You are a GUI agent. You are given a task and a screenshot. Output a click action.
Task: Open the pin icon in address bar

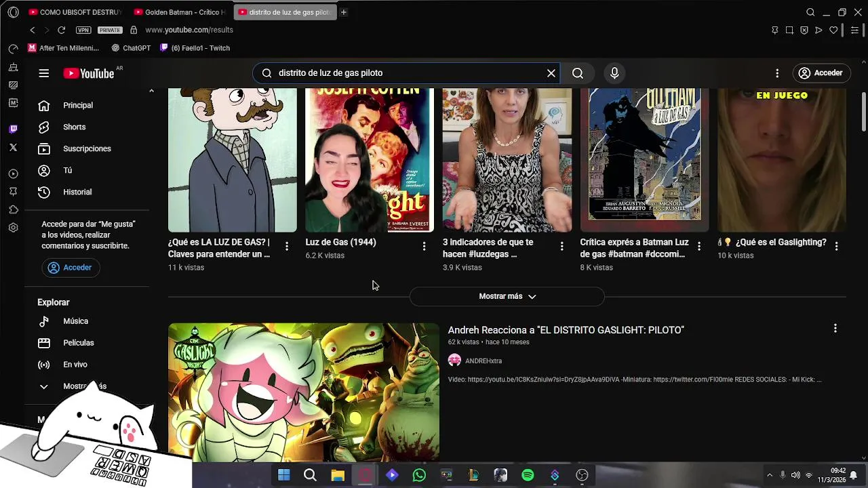point(775,30)
